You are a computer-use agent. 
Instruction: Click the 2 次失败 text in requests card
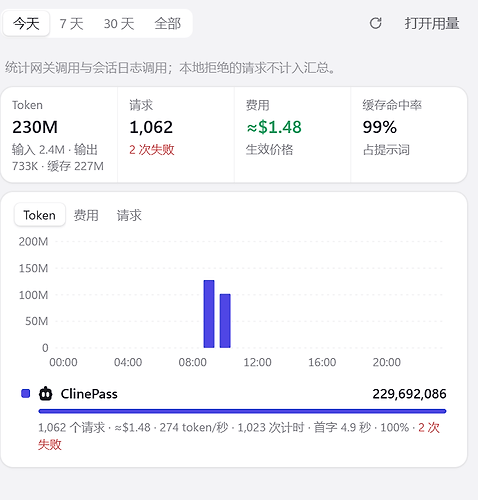(152, 150)
